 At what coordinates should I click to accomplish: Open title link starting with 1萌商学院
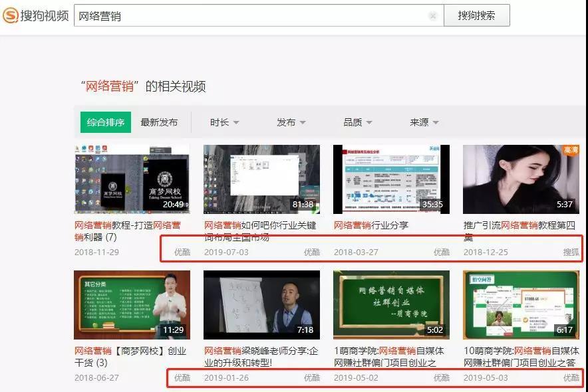point(389,357)
